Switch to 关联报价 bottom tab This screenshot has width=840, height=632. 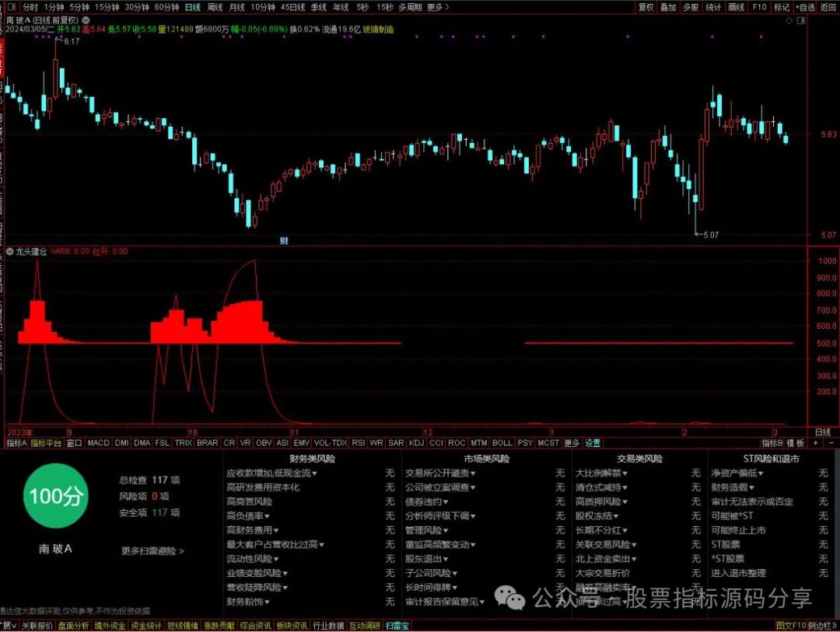pos(37,626)
